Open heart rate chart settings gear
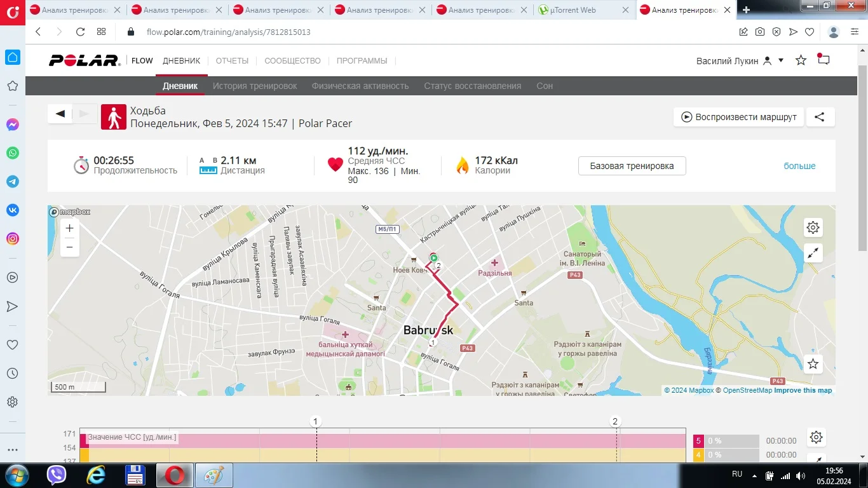868x488 pixels. (x=817, y=437)
